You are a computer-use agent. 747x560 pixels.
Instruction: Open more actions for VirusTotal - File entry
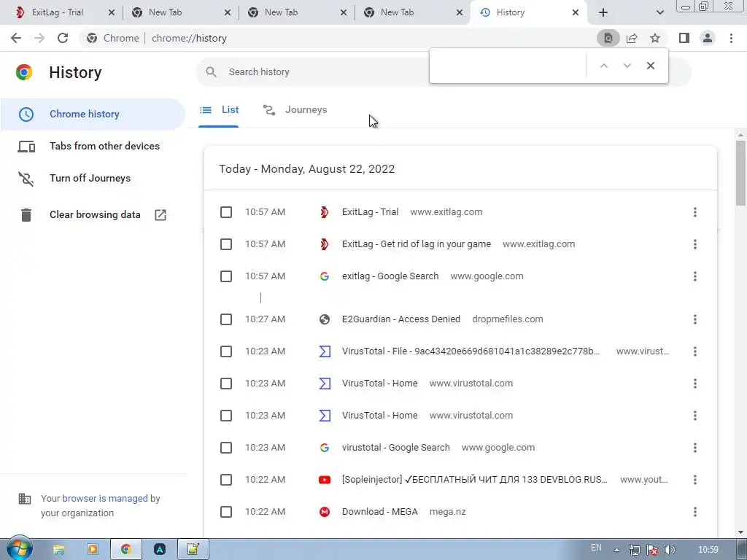click(x=695, y=351)
